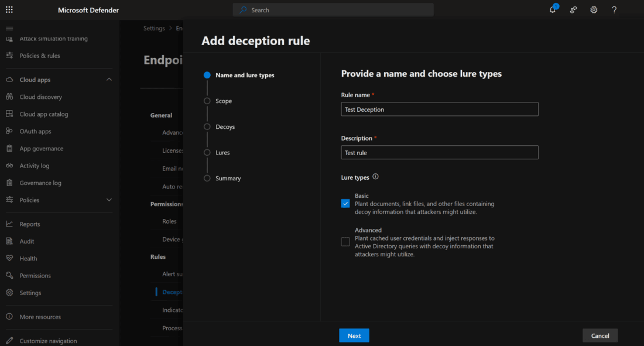Open Permissions in sidebar
The height and width of the screenshot is (346, 644).
[x=35, y=276]
